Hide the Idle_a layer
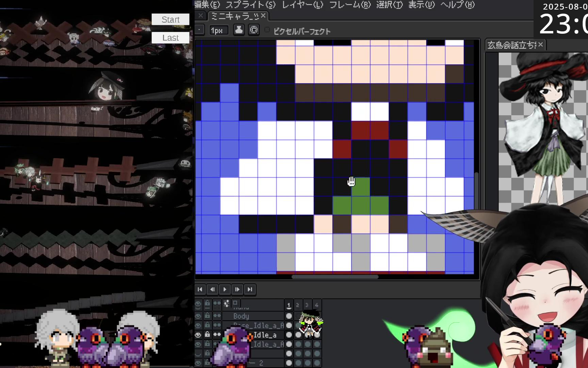This screenshot has width=588, height=368. 198,335
